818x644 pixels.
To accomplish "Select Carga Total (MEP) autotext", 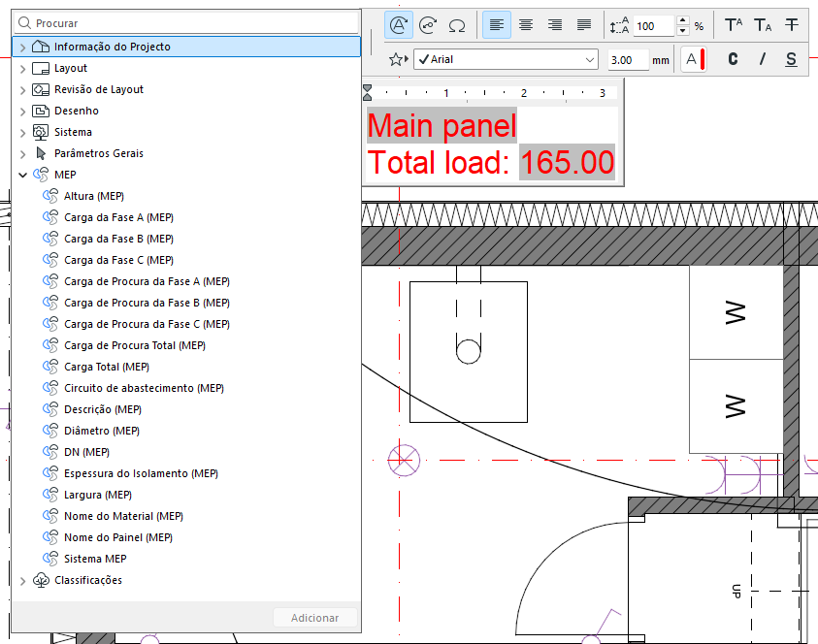I will coord(107,367).
